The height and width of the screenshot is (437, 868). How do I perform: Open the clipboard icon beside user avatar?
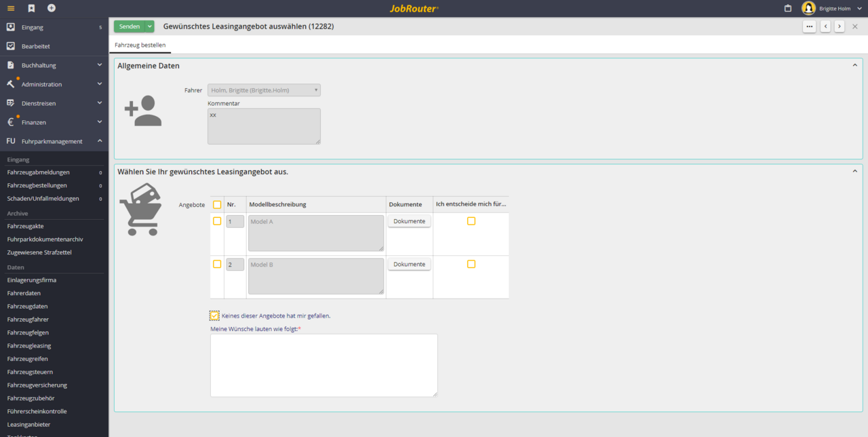(x=788, y=8)
